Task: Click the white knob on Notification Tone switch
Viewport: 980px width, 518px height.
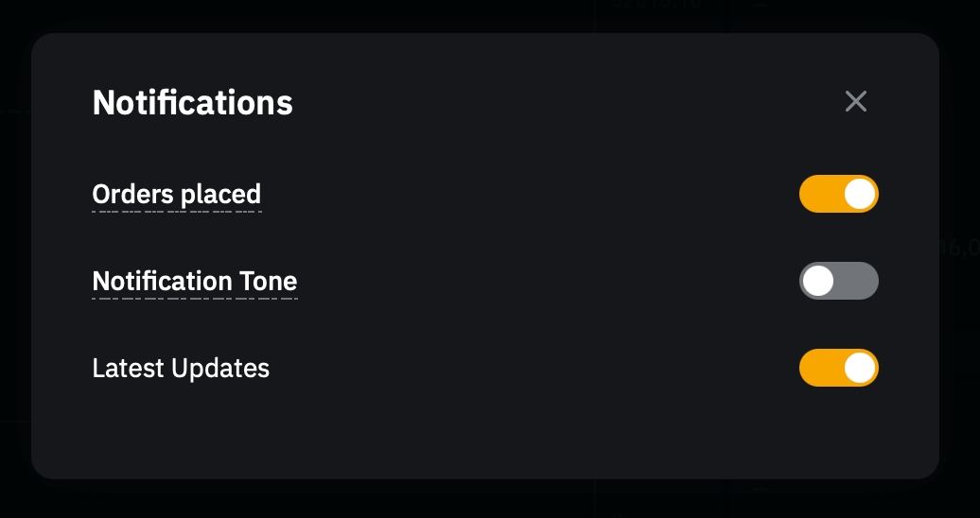Action: pyautogui.click(x=817, y=281)
